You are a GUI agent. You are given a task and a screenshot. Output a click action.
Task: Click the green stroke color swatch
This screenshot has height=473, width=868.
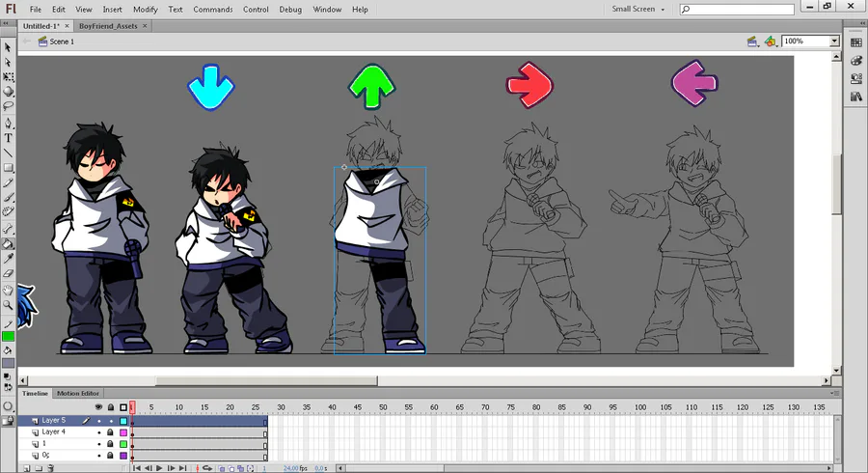[9, 336]
